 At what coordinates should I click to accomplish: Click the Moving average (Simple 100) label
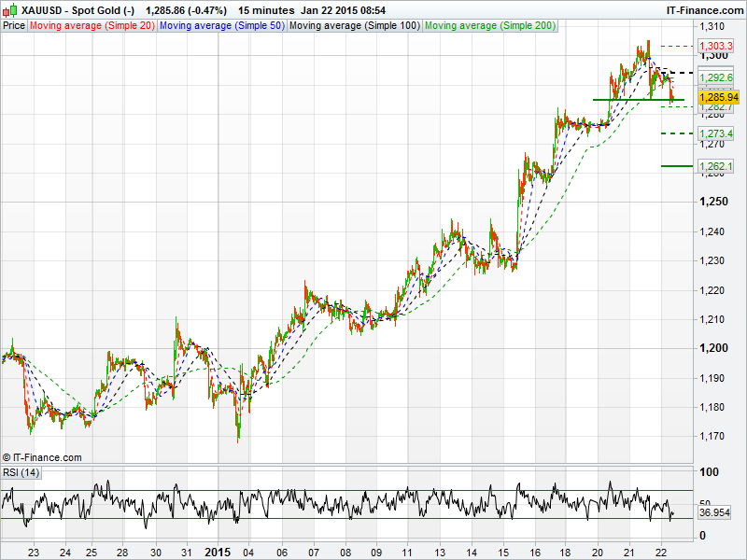click(354, 25)
